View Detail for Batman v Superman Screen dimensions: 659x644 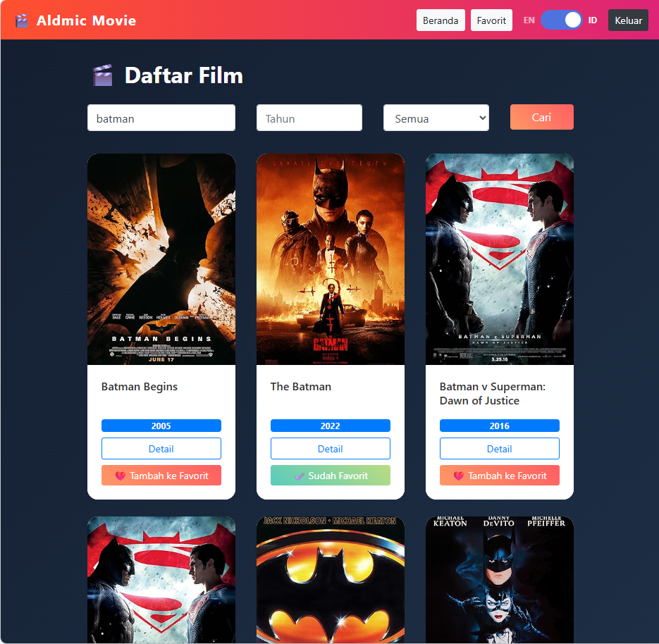(x=500, y=448)
